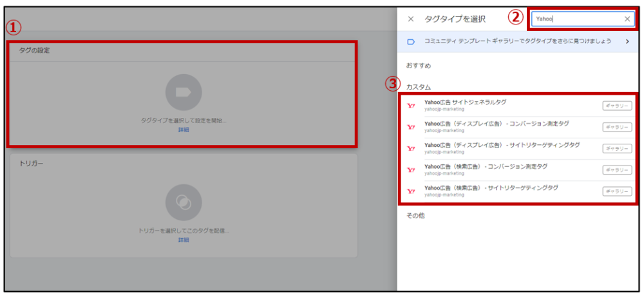Image resolution: width=644 pixels, height=297 pixels.
Task: Click Yahoo logo of ディスプレイ広告 コンバージョン測定タグ
Action: click(411, 128)
